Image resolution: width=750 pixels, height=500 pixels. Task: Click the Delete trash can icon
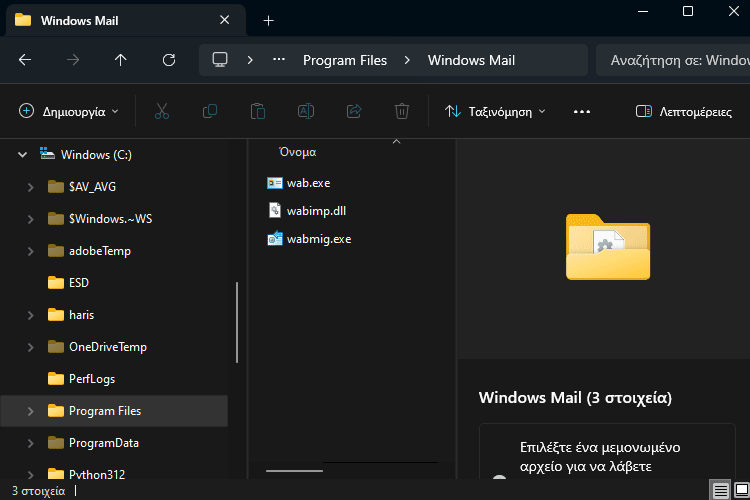(402, 111)
